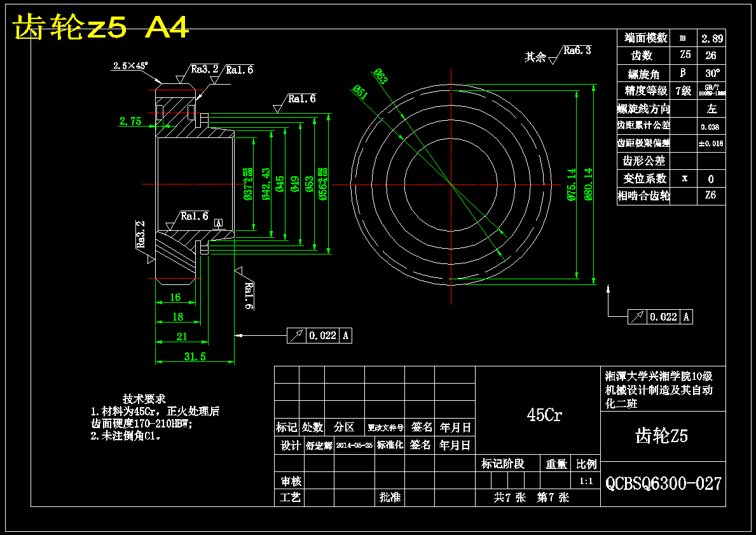Click the '共7 张' sheet count text
This screenshot has width=756, height=535.
coord(510,498)
